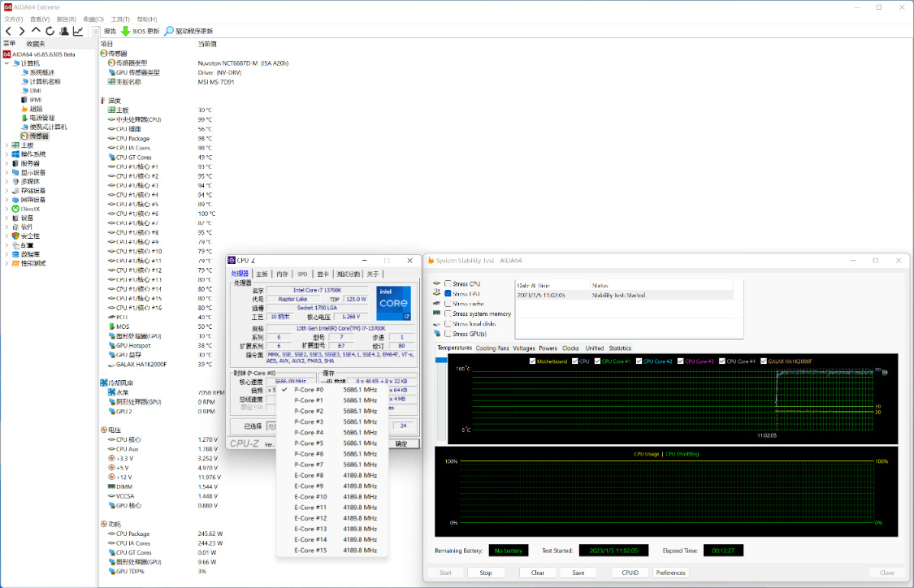Uncheck the Stress FPU checkbox
The image size is (914, 588).
[448, 293]
